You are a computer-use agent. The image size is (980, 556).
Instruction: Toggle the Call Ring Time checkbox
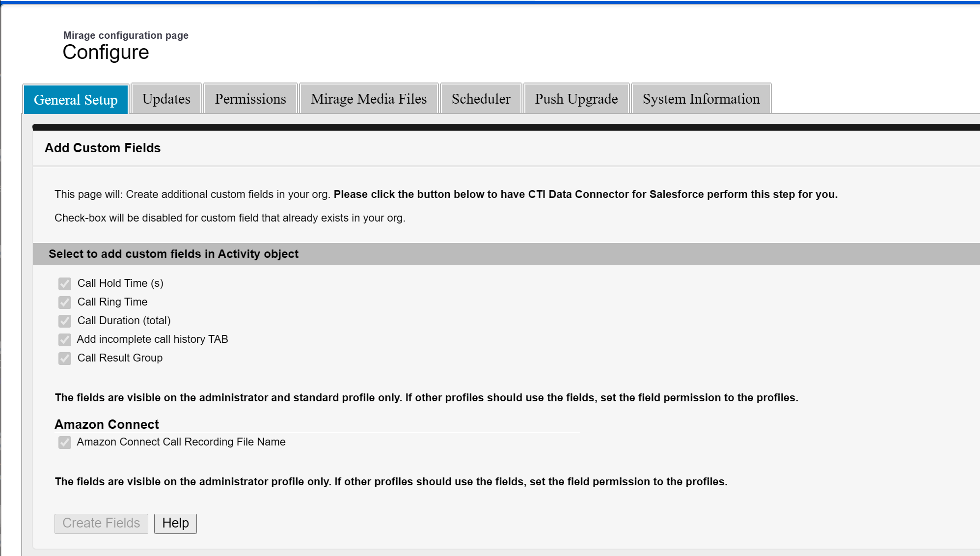tap(65, 302)
